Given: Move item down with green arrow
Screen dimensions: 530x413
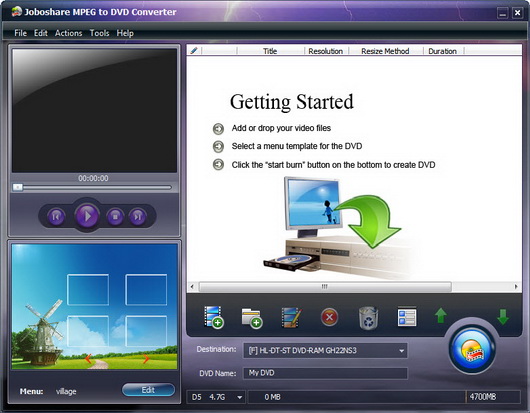Looking at the screenshot, I should pos(503,317).
